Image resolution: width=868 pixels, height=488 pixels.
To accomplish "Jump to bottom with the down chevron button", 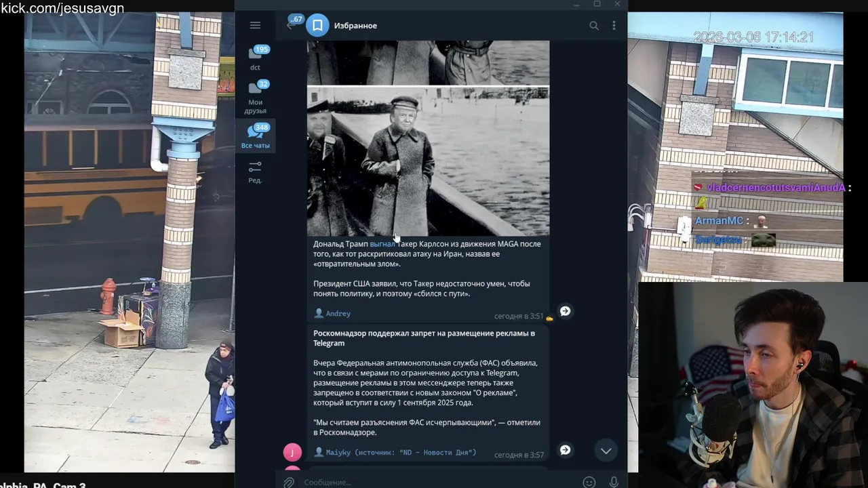I will (x=606, y=451).
